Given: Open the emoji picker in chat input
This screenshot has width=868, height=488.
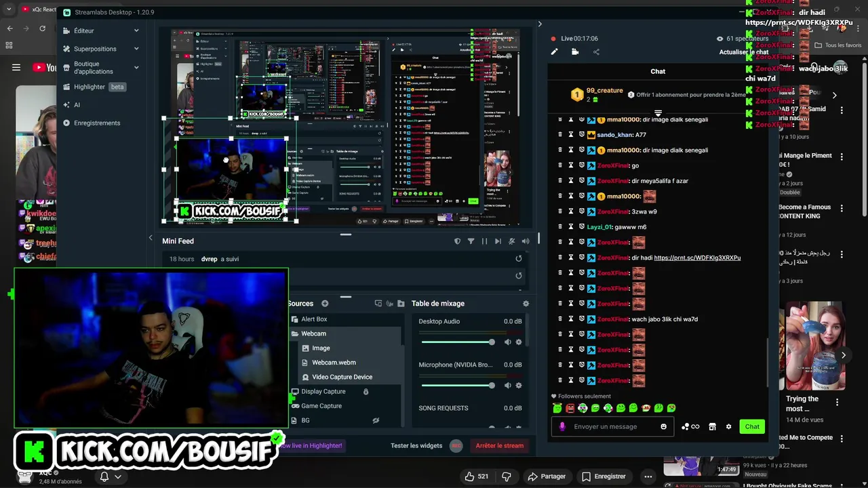Looking at the screenshot, I should coord(663,426).
